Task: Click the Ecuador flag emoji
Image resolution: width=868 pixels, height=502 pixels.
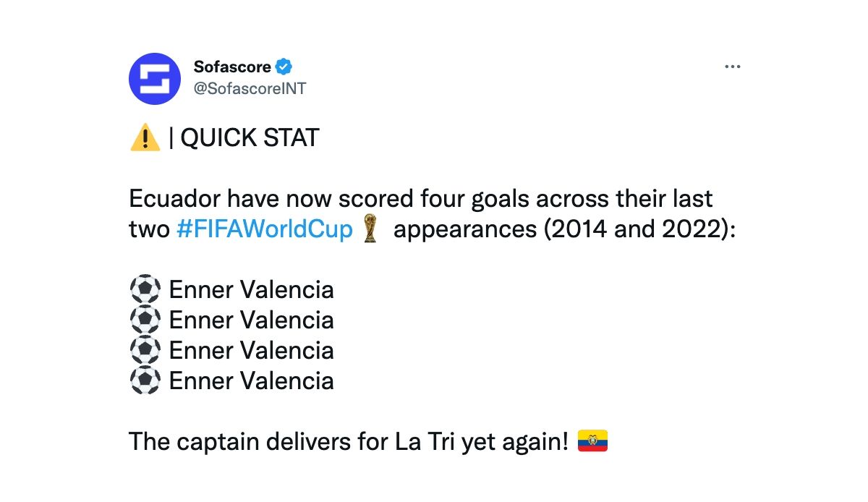Action: coord(592,441)
